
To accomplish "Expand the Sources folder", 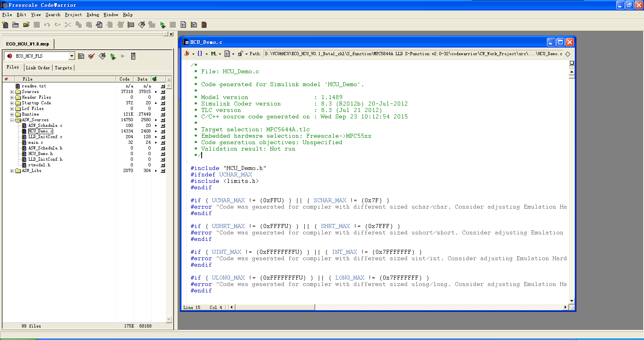I will pyautogui.click(x=12, y=92).
